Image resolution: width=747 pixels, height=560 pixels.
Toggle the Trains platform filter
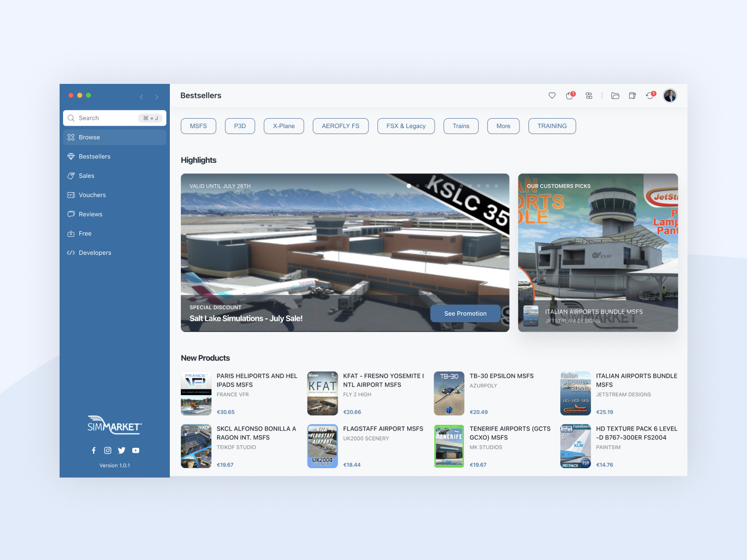coord(460,126)
